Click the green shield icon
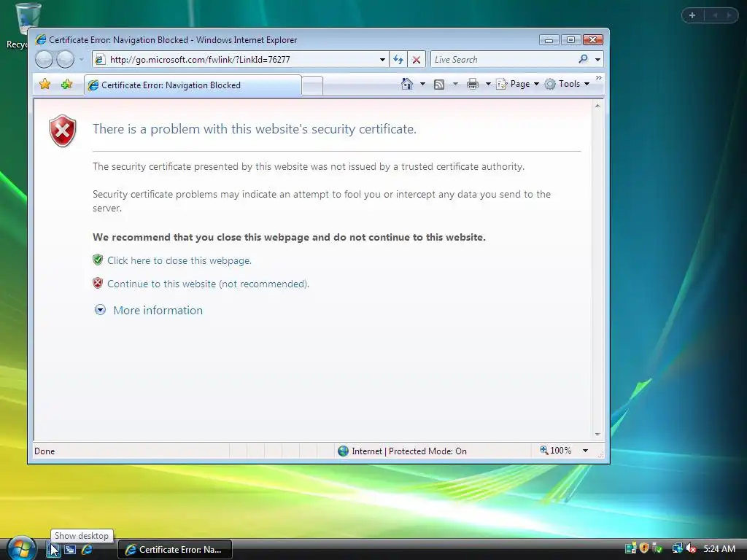The height and width of the screenshot is (560, 747). [x=98, y=260]
